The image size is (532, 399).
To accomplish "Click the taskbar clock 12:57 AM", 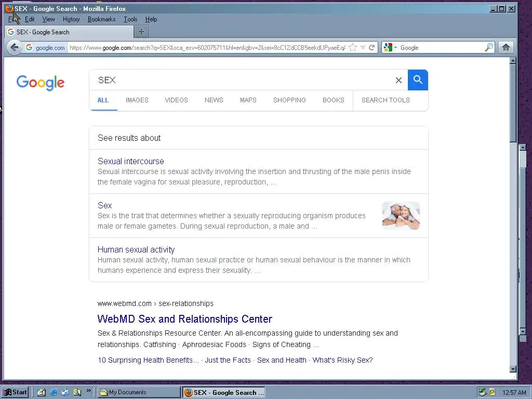I will point(514,393).
